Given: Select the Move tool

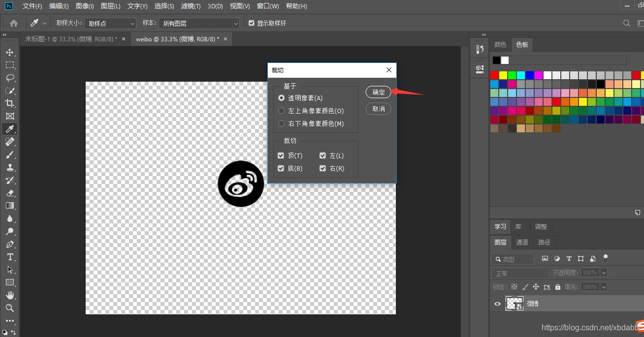Looking at the screenshot, I should pos(10,52).
